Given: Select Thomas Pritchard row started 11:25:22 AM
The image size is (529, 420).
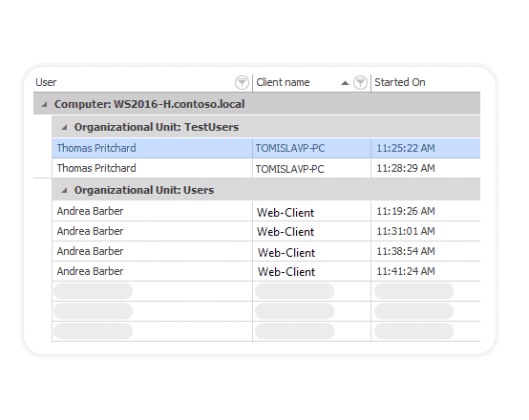Looking at the screenshot, I should (x=266, y=148).
